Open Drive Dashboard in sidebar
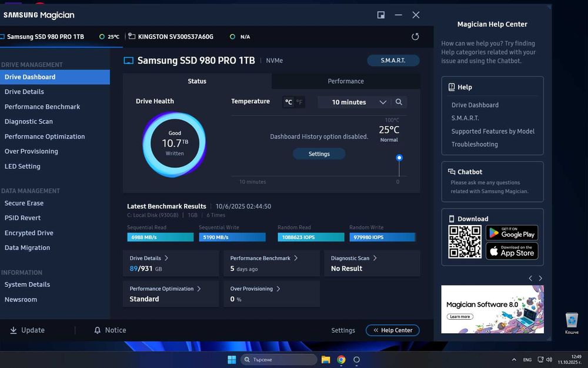The width and height of the screenshot is (588, 368). coord(55,77)
